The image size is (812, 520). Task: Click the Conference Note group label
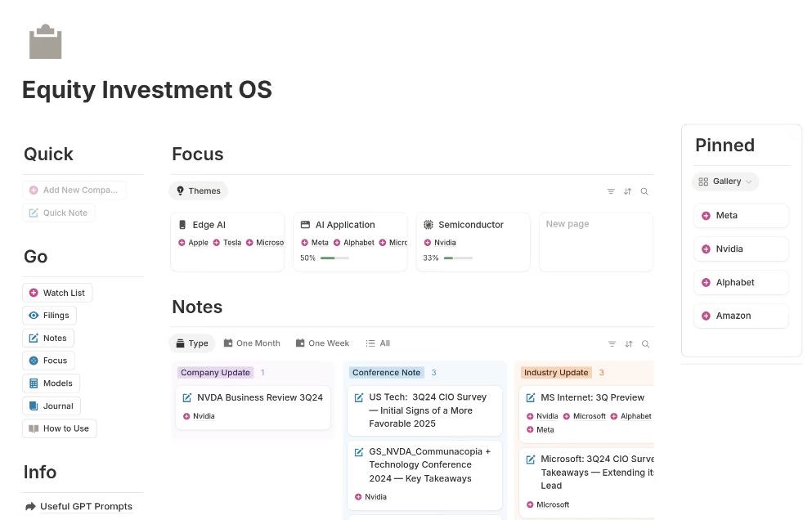(386, 372)
